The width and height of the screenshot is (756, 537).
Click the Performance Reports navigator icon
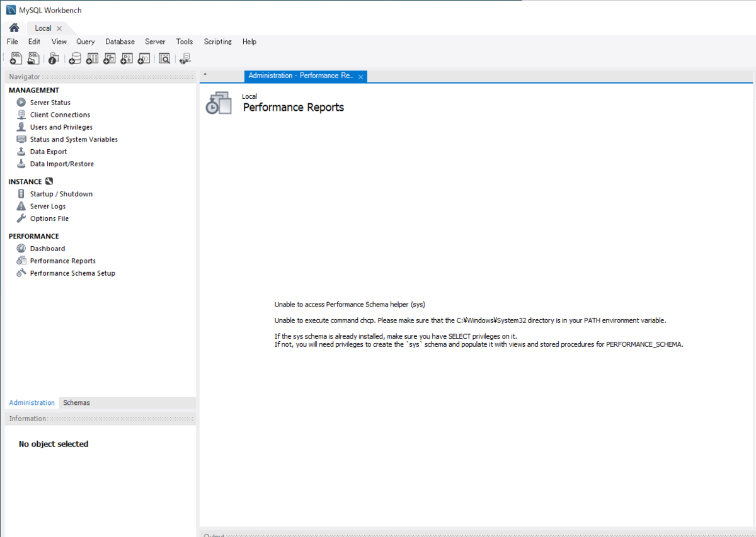click(x=21, y=261)
